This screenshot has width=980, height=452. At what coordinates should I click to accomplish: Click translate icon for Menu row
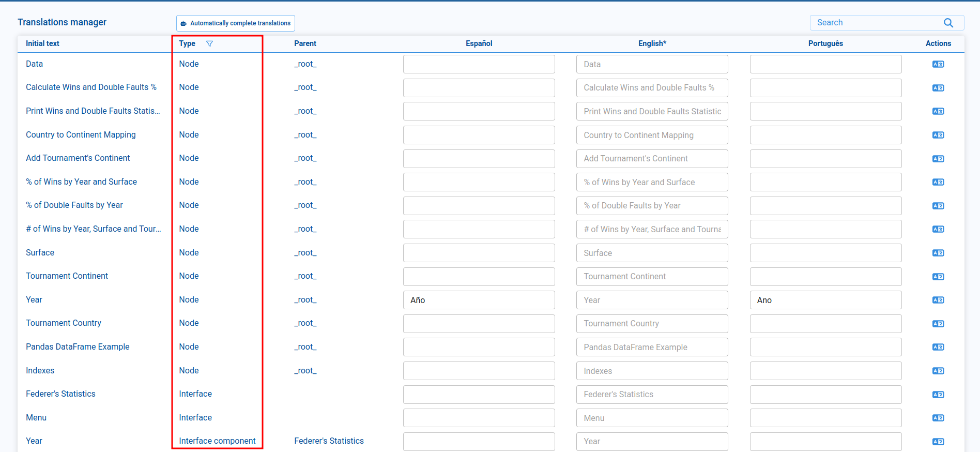coord(938,418)
